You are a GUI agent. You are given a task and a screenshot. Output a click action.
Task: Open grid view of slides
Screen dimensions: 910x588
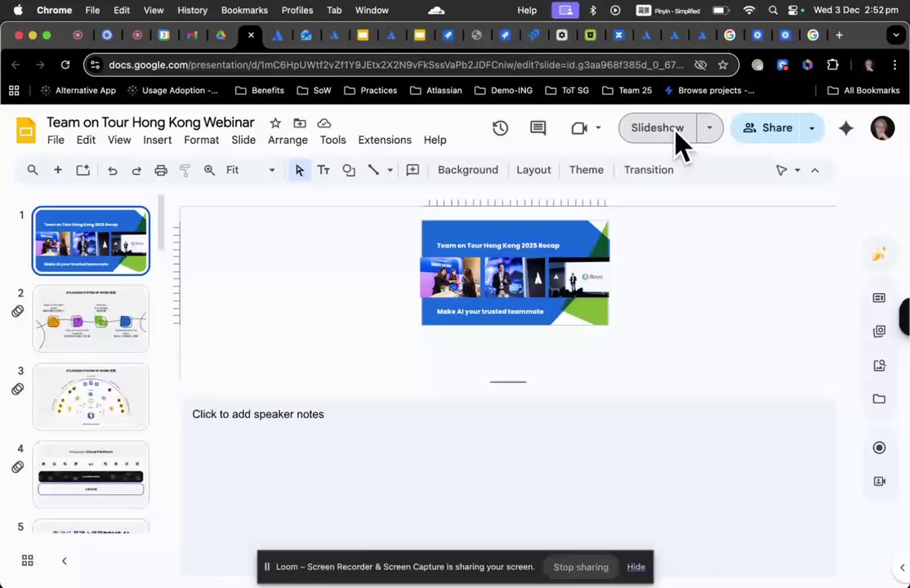click(27, 560)
